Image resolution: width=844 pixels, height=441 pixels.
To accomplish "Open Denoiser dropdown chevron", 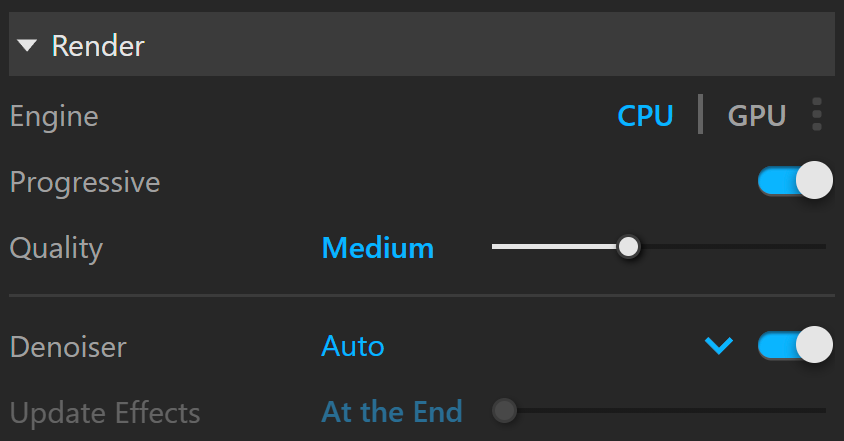I will pos(719,345).
